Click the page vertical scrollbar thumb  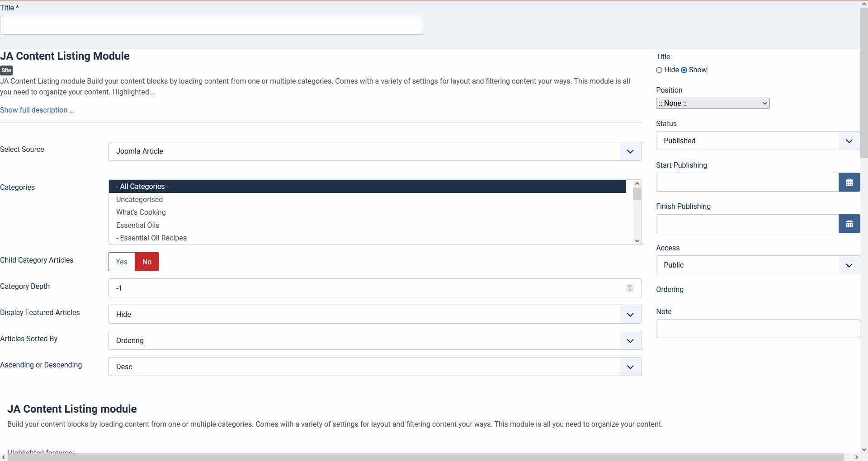(x=864, y=83)
